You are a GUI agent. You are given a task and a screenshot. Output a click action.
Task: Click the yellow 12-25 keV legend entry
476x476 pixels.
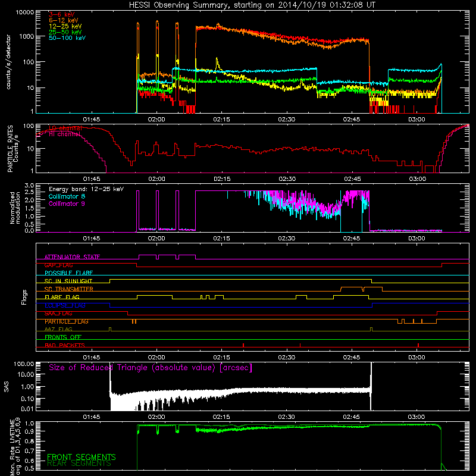(x=65, y=26)
